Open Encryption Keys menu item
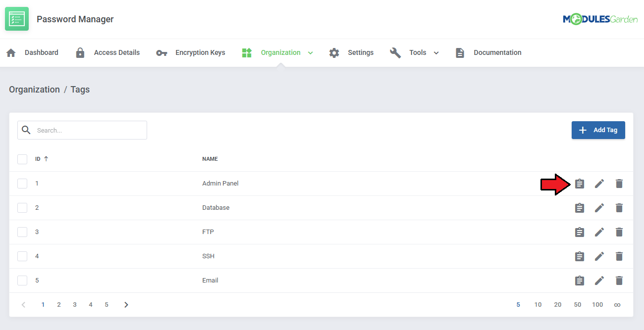644x330 pixels. coord(200,52)
